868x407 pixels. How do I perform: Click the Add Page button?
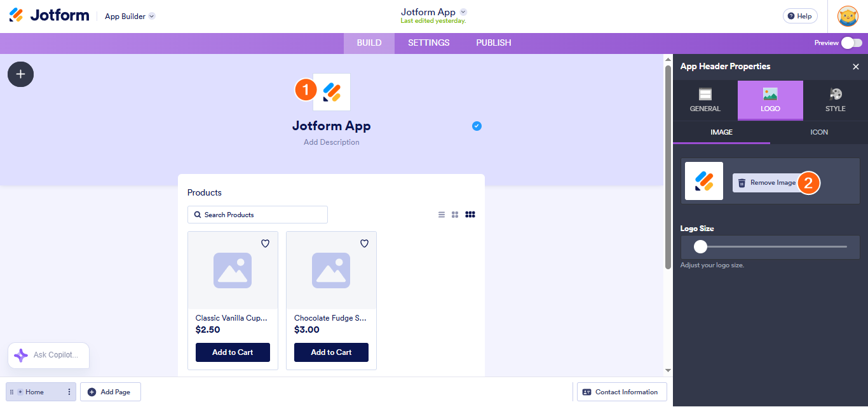110,392
